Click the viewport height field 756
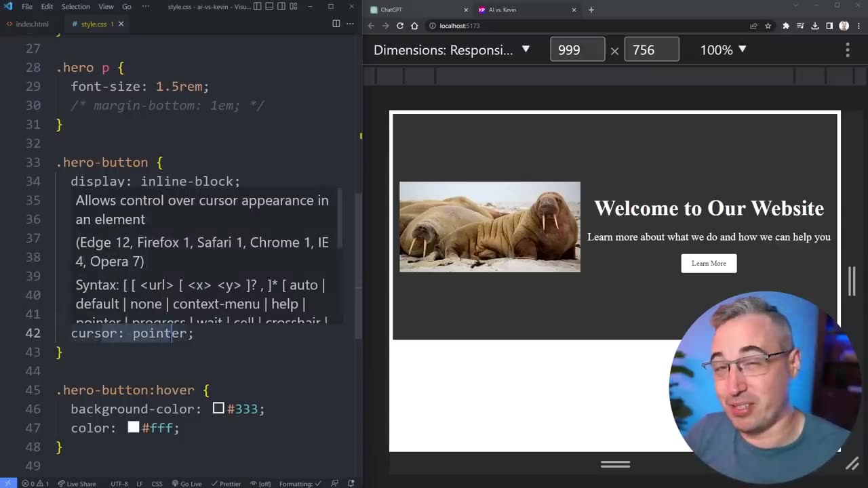868x488 pixels. (x=652, y=50)
